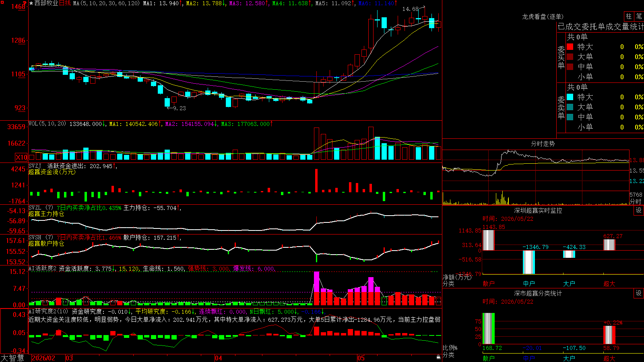
Task: Click the dark red 中单 buy-order swatch
Action: (x=570, y=67)
